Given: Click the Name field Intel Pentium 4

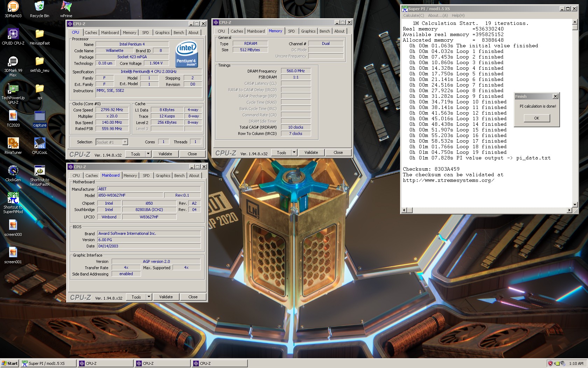Looking at the screenshot, I should click(x=132, y=44).
